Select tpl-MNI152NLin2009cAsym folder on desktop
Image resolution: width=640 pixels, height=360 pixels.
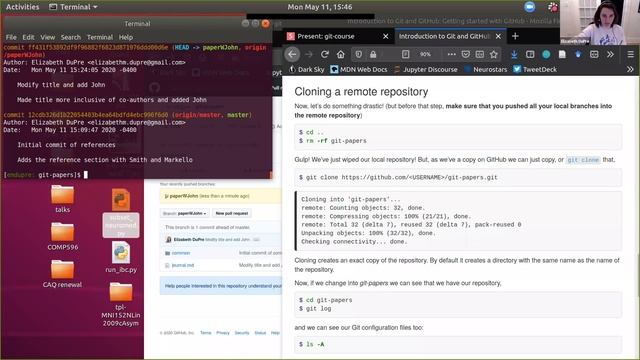121,304
